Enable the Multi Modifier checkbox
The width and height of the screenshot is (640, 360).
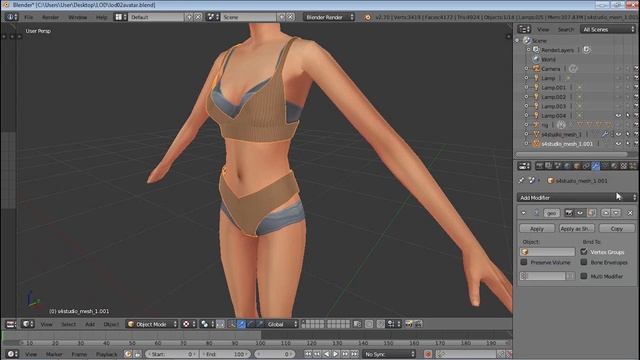(x=584, y=276)
